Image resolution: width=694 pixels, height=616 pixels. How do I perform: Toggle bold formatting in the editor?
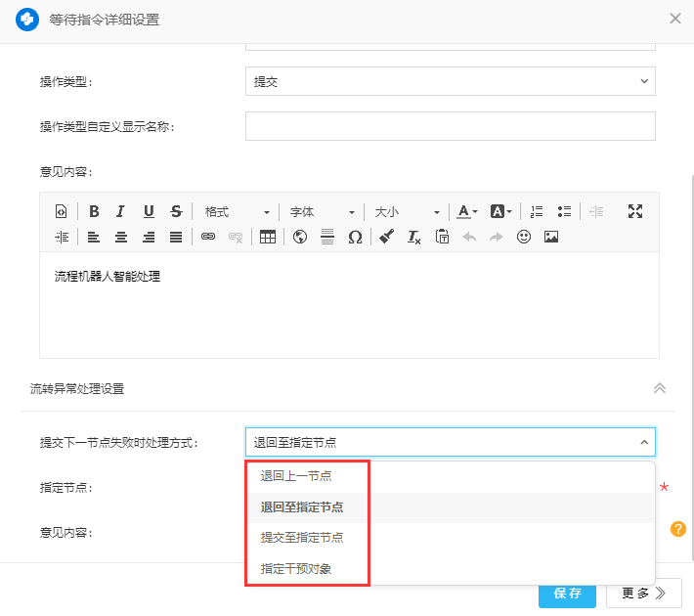(x=94, y=211)
